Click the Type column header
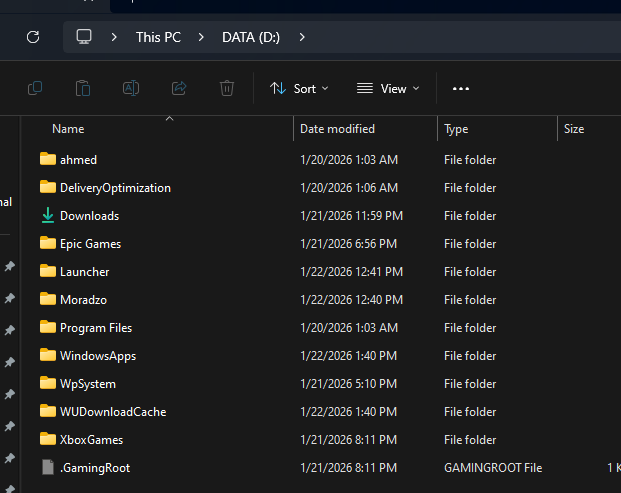The image size is (621, 493). tap(456, 129)
